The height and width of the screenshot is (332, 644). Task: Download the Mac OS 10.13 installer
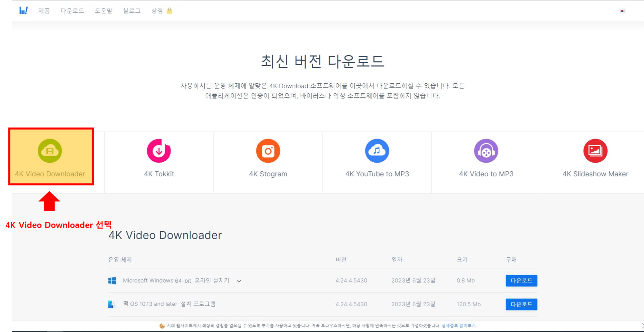point(521,304)
